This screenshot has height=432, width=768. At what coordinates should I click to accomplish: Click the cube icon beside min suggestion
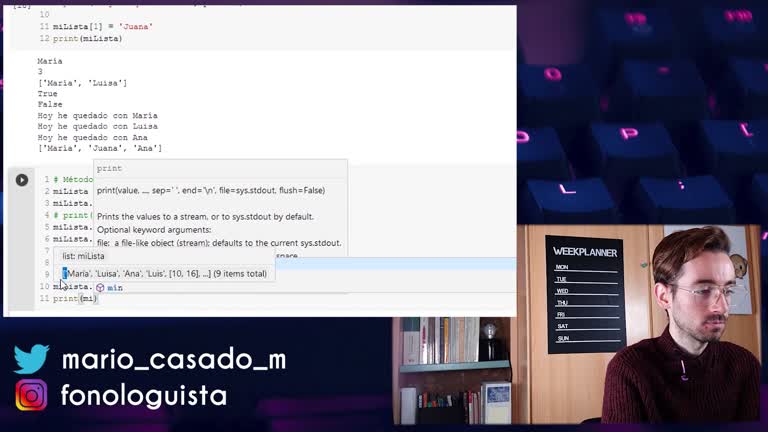(x=100, y=288)
